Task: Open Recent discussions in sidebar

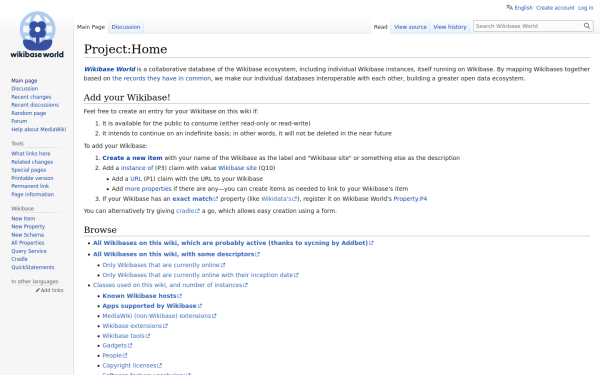Action: tap(35, 105)
